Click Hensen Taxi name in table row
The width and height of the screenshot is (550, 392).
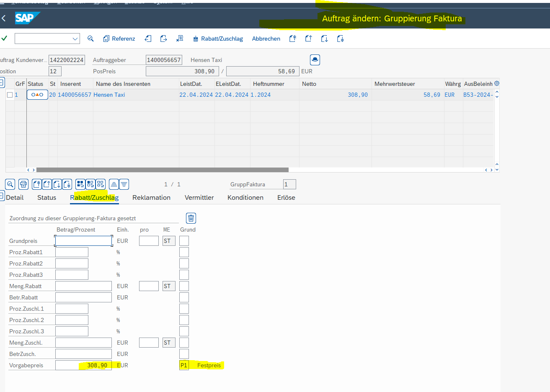109,95
